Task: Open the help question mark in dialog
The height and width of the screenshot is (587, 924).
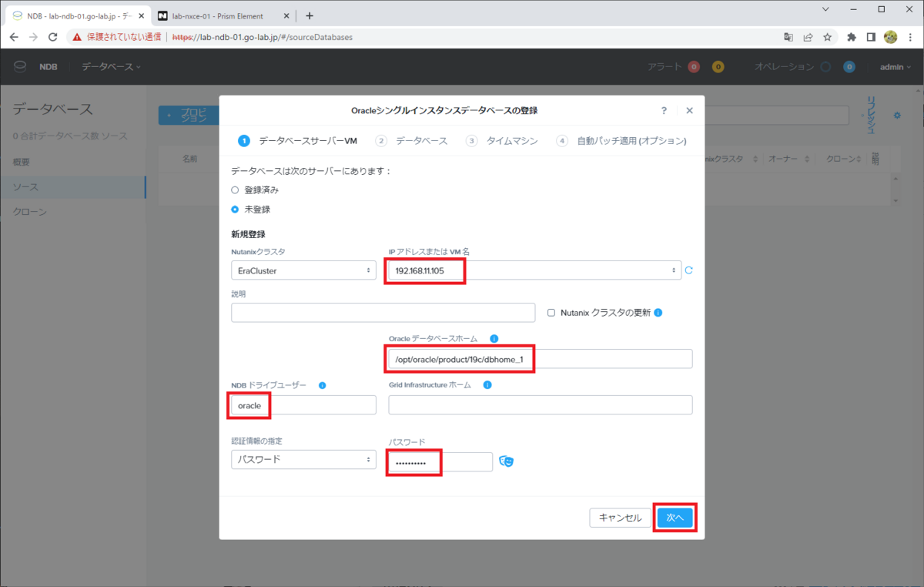Action: tap(664, 110)
